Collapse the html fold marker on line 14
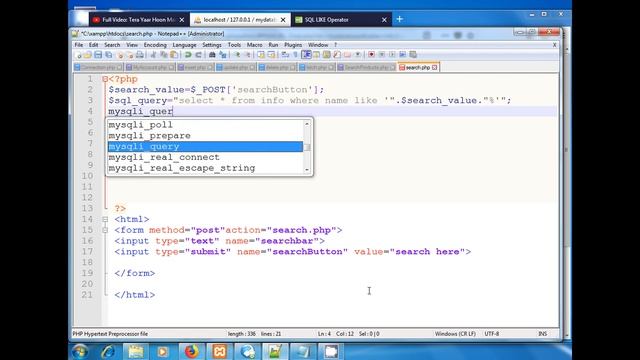This screenshot has width=640, height=360. pyautogui.click(x=105, y=220)
